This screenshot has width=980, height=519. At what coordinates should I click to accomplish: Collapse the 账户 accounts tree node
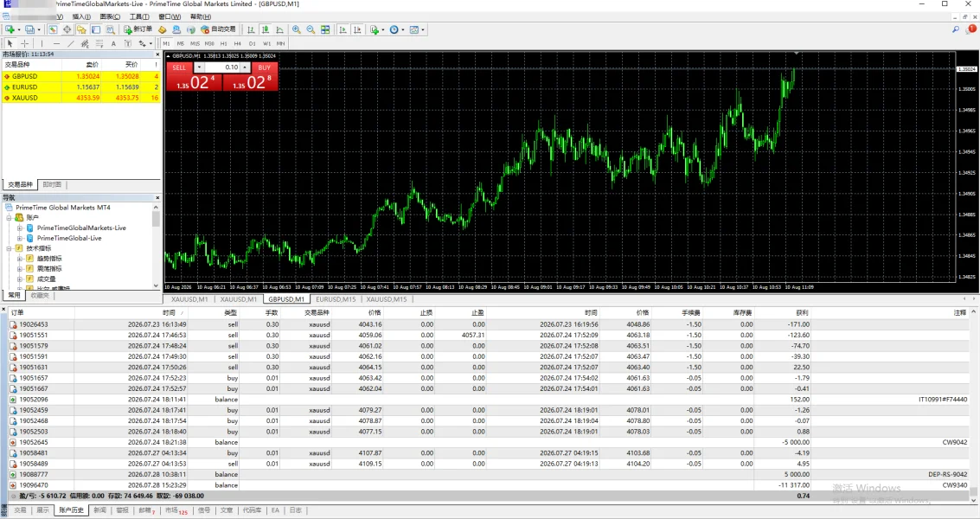[9, 218]
